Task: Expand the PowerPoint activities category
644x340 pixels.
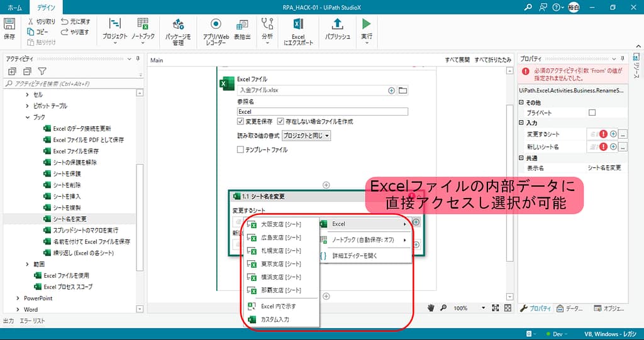Action: tap(18, 298)
